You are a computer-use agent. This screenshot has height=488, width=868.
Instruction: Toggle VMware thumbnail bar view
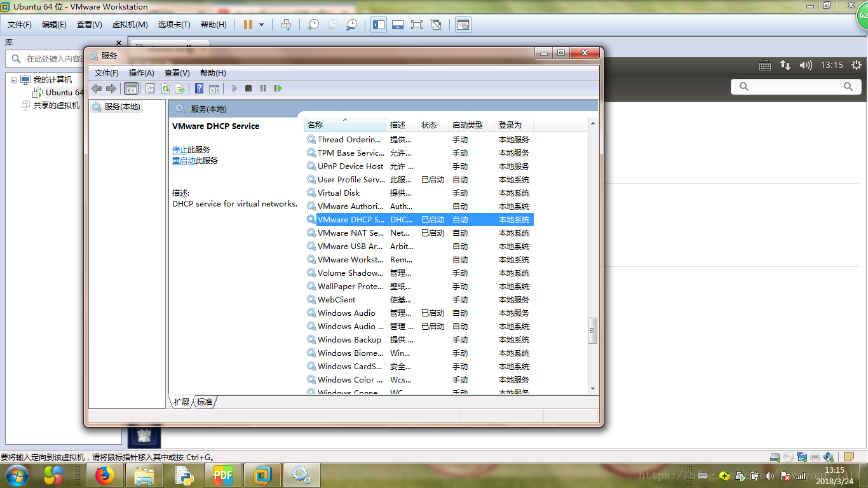pyautogui.click(x=398, y=25)
